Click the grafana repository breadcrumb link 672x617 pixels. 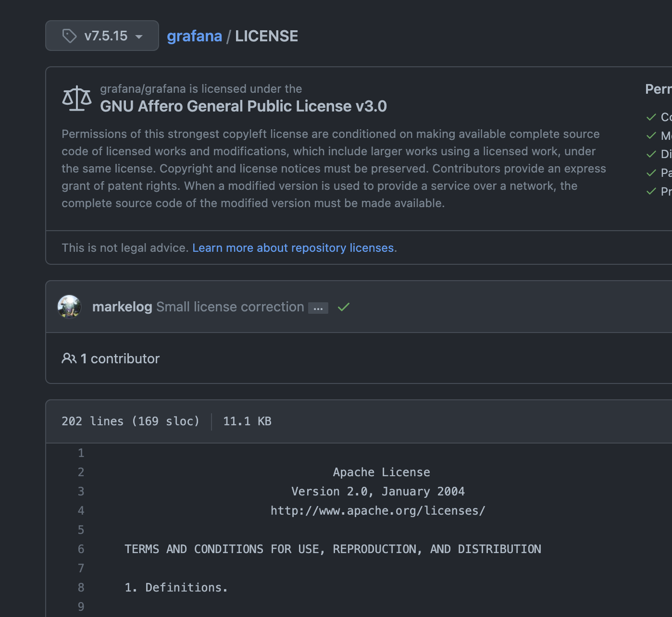(x=194, y=36)
